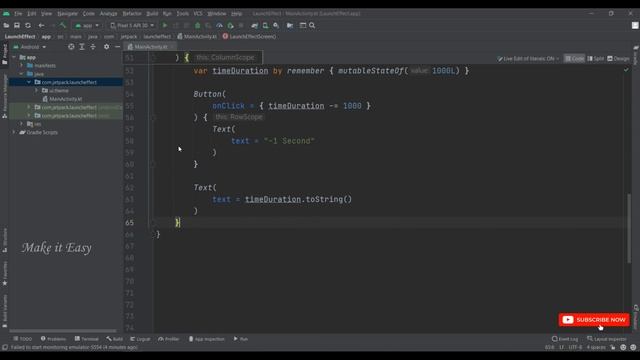Expand the res folder arrow

pyautogui.click(x=22, y=124)
